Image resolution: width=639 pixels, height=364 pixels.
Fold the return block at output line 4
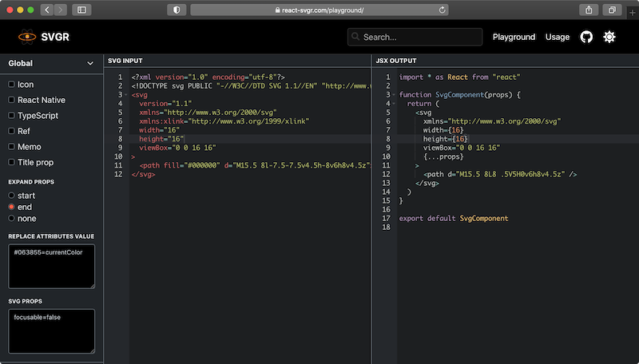pyautogui.click(x=394, y=104)
